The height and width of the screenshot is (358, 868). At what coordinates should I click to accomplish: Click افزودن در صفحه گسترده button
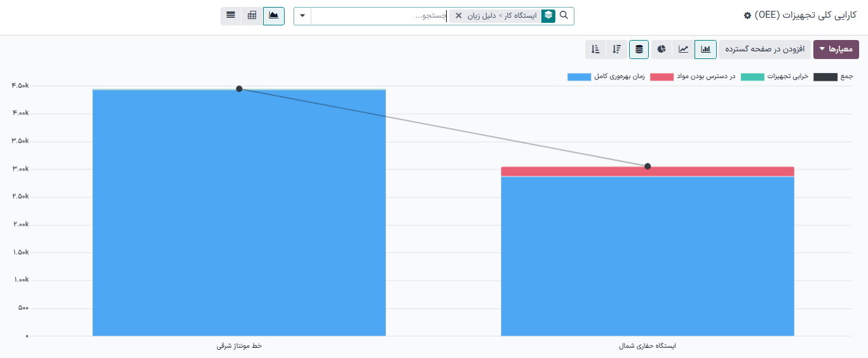(764, 49)
